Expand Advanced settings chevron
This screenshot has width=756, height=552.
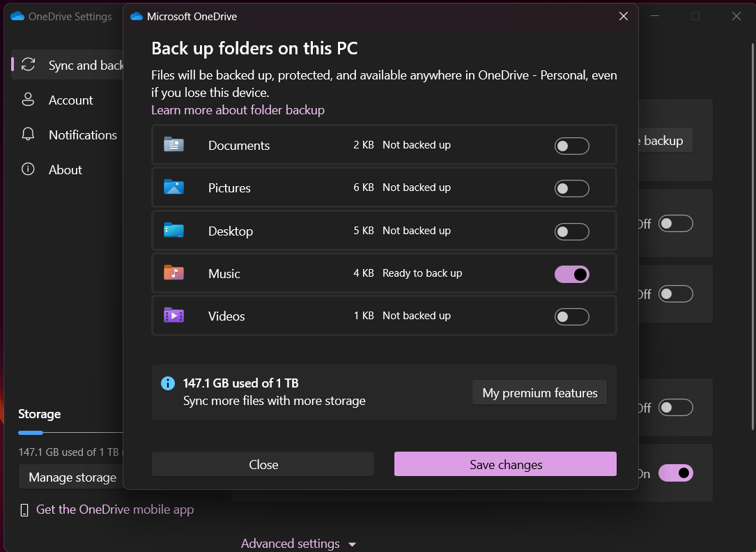pos(352,544)
